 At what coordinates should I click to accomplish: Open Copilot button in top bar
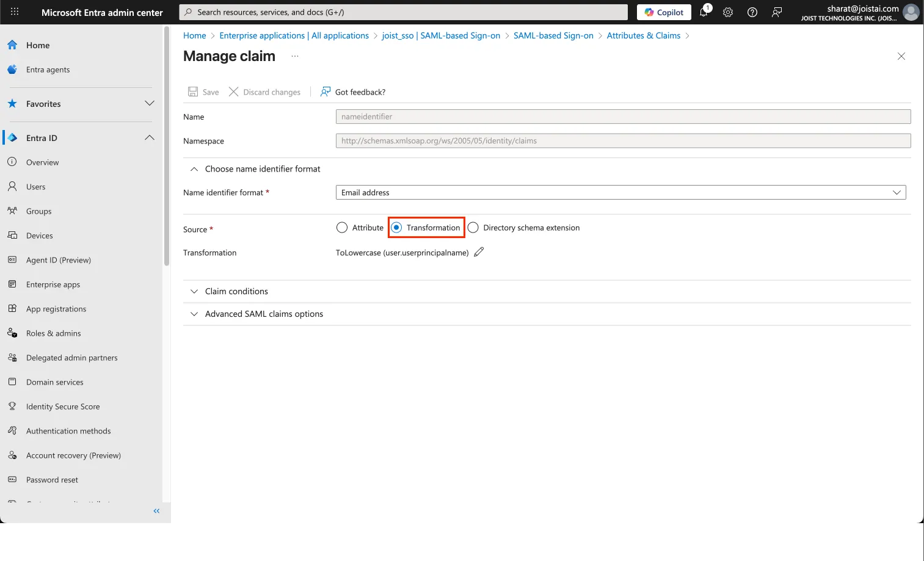(x=664, y=12)
